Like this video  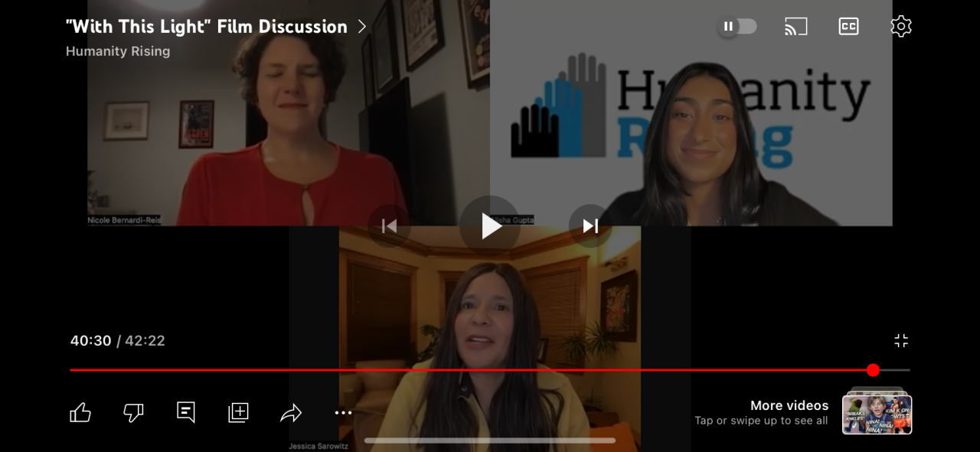[x=80, y=413]
